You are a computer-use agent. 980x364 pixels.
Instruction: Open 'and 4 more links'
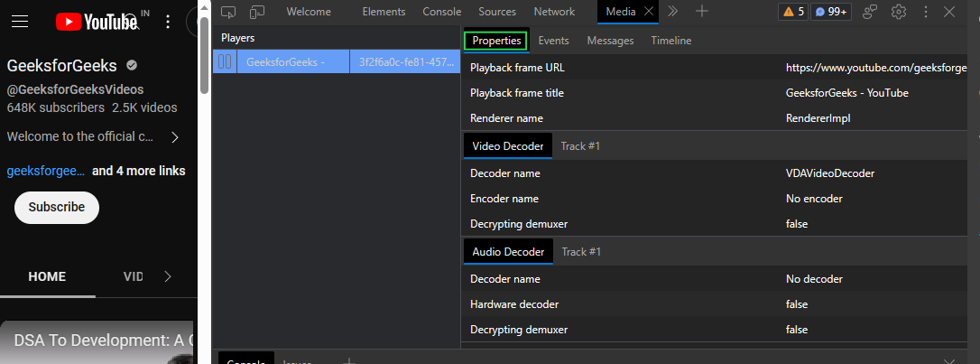[x=139, y=171]
